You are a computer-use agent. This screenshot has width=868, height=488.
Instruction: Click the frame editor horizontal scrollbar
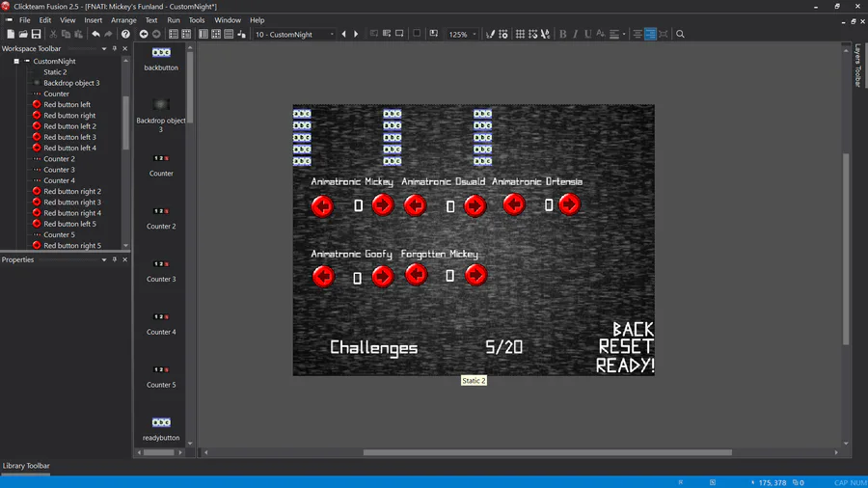[x=548, y=452]
